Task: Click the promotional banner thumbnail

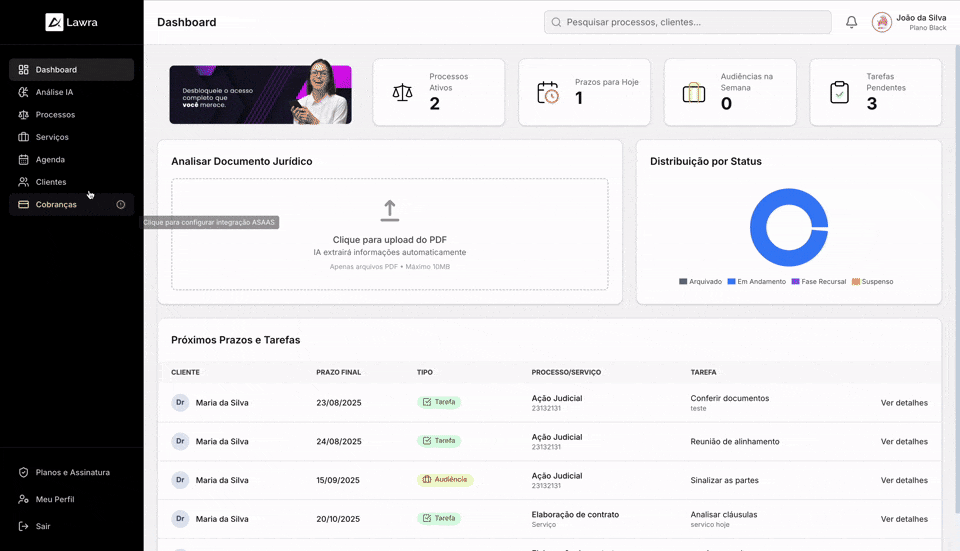Action: point(260,95)
